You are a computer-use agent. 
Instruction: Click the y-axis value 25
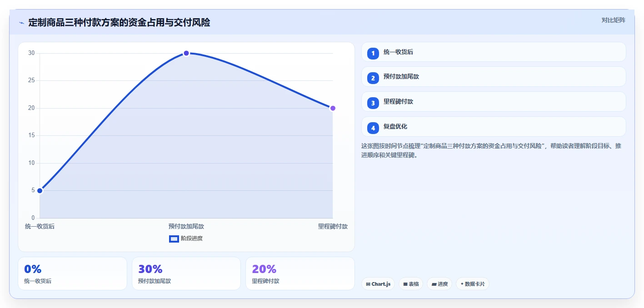click(x=31, y=80)
